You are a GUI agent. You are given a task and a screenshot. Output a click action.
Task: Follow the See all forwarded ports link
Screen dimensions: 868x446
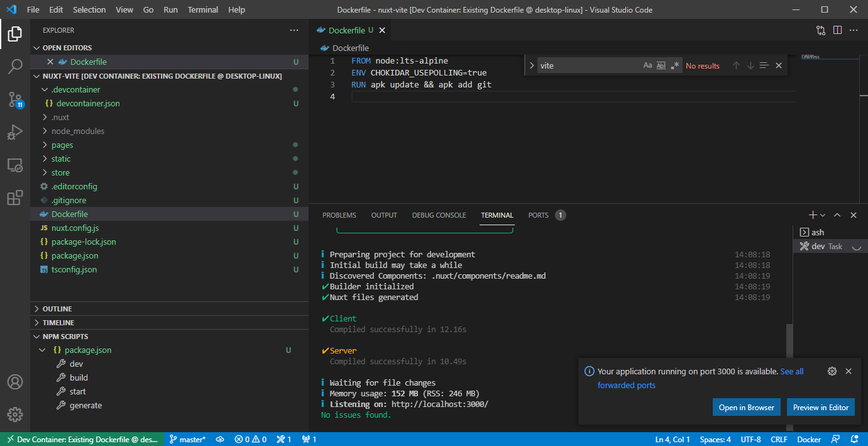click(791, 372)
